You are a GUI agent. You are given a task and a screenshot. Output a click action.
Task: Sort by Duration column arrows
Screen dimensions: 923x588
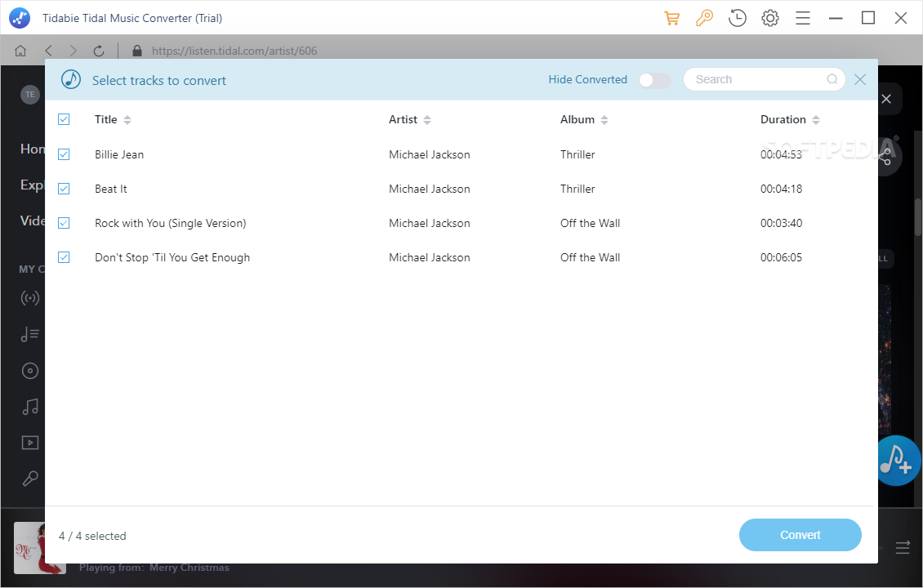click(x=816, y=120)
